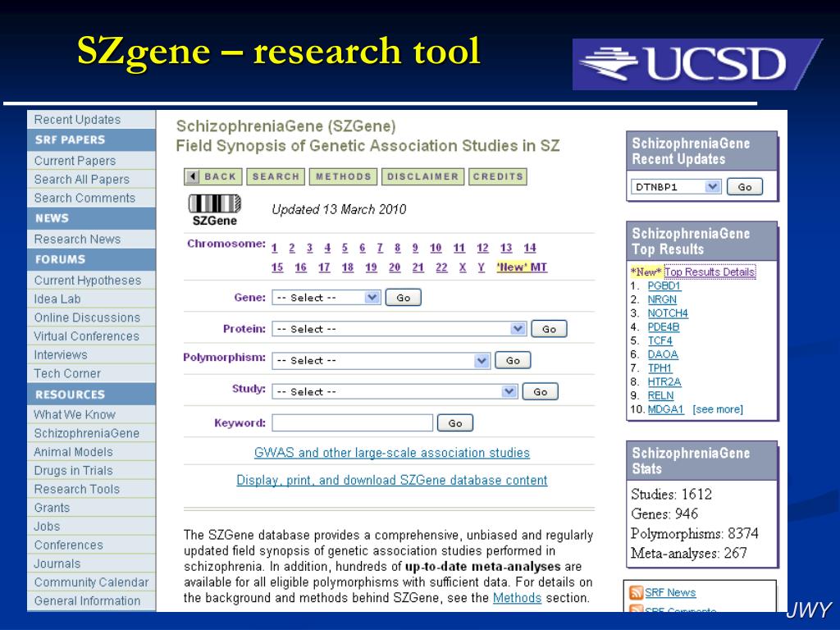This screenshot has width=840, height=630.
Task: Follow the Methods link in the description
Action: tap(517, 597)
